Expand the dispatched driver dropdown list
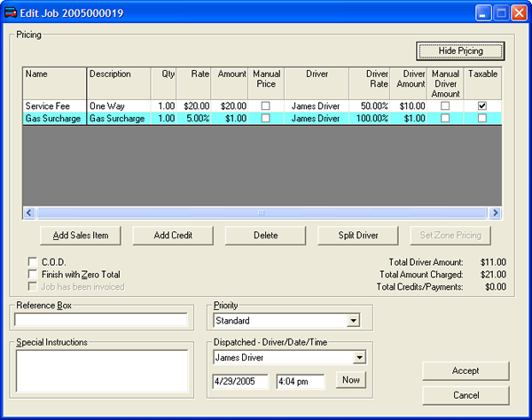Image resolution: width=532 pixels, height=420 pixels. pyautogui.click(x=359, y=358)
